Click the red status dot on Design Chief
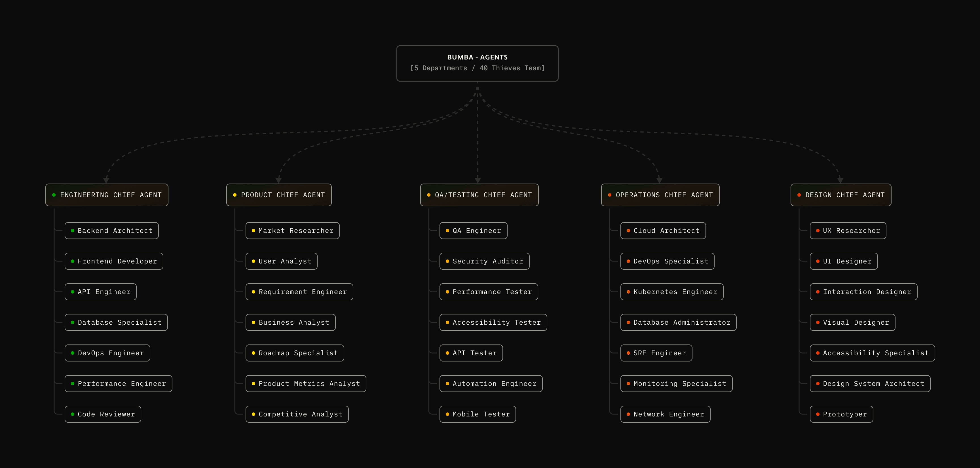The height and width of the screenshot is (468, 980). 799,195
